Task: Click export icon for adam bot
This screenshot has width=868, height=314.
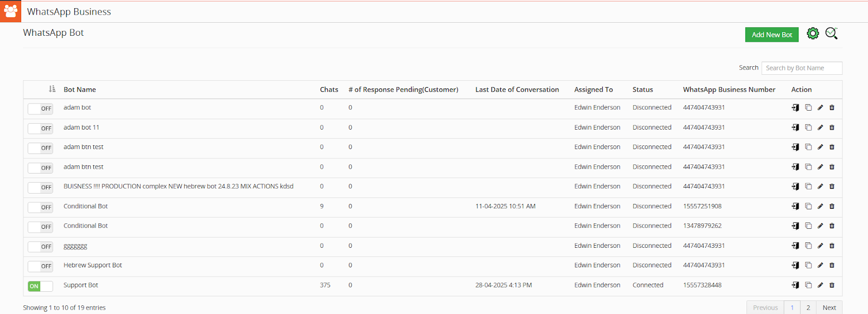Action: click(795, 108)
